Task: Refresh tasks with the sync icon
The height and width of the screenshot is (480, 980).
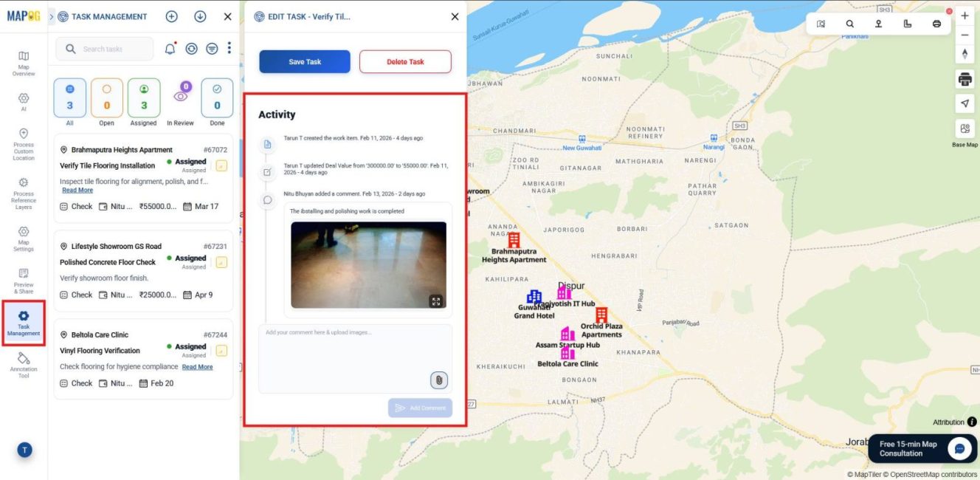Action: 191,48
